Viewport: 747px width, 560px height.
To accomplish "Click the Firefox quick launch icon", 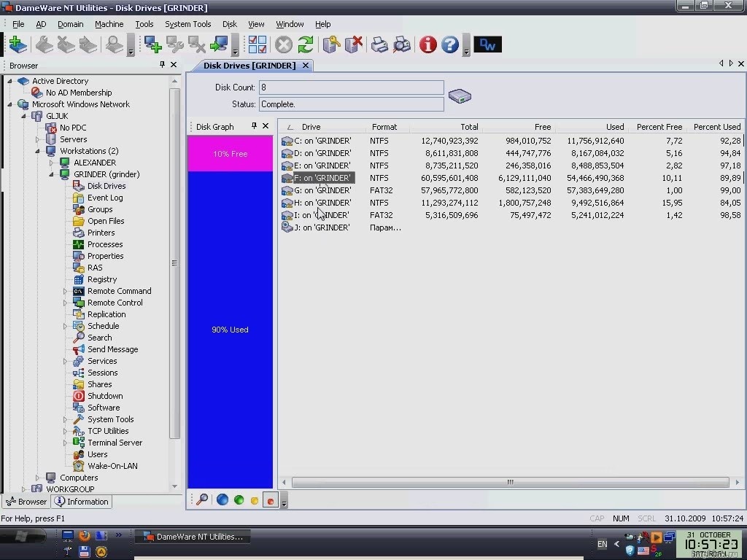I will (85, 536).
